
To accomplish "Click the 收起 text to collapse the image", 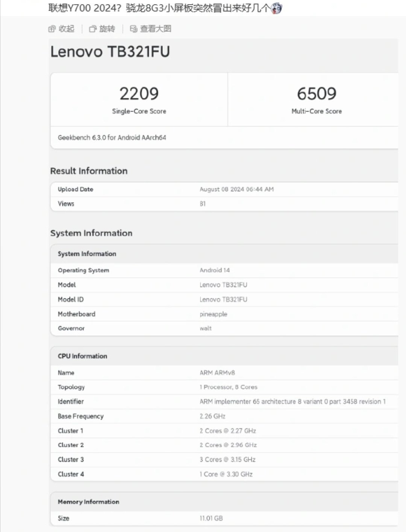I will (x=67, y=29).
